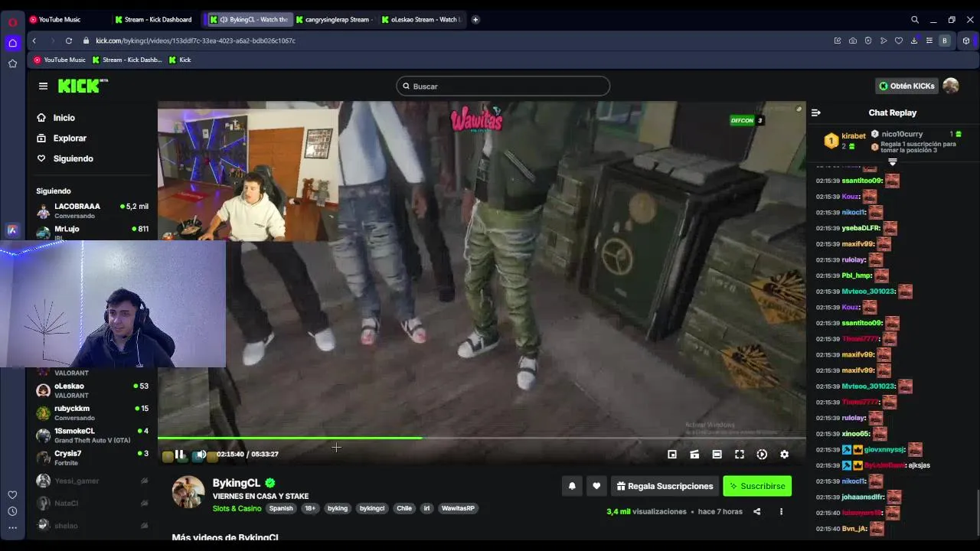The height and width of the screenshot is (551, 980).
Task: Take a snapshot with the camera icon
Action: (x=853, y=41)
